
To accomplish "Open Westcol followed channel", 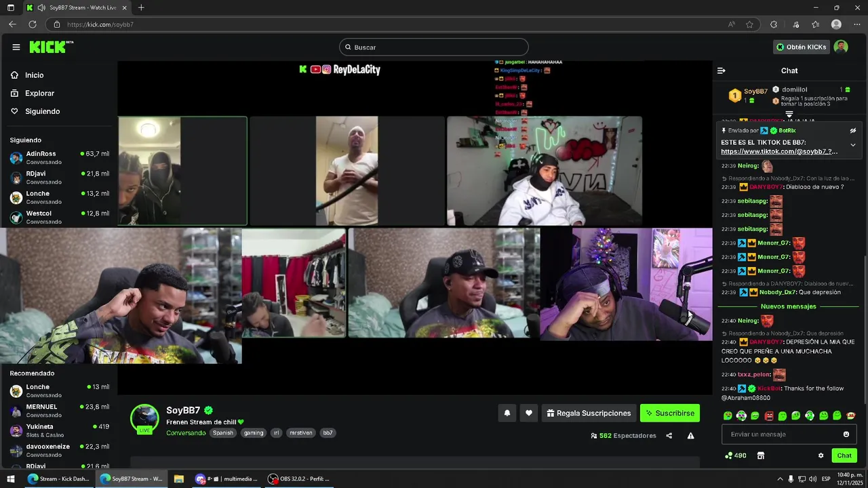I will click(60, 217).
